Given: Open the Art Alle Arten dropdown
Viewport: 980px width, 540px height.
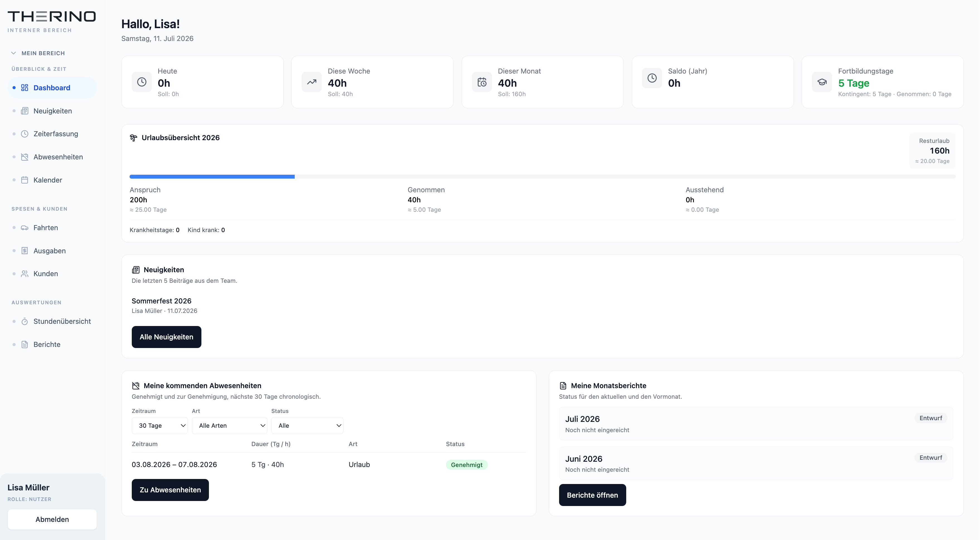Looking at the screenshot, I should point(230,425).
